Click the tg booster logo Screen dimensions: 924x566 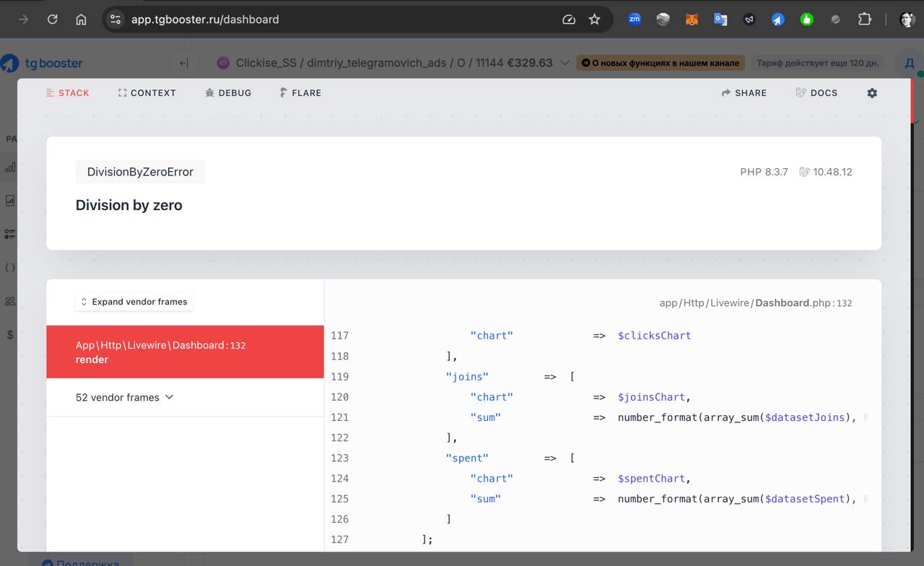coord(42,64)
